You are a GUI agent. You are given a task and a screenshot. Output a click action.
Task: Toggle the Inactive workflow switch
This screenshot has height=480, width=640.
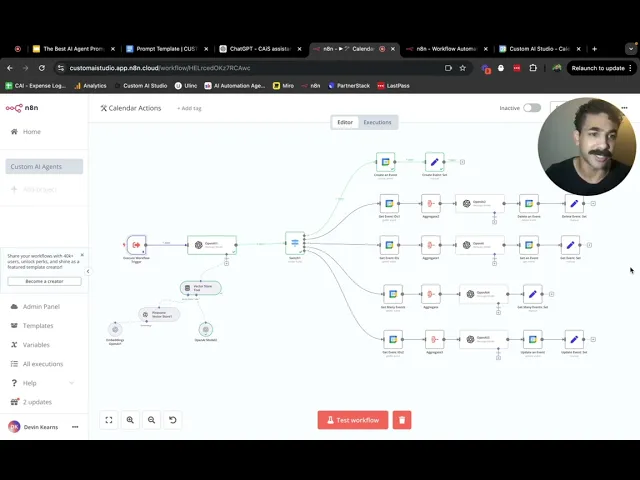pyautogui.click(x=532, y=108)
